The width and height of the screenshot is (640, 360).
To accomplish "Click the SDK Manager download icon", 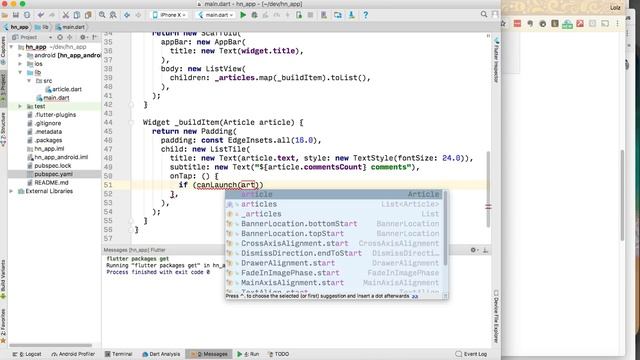I will pos(351,15).
